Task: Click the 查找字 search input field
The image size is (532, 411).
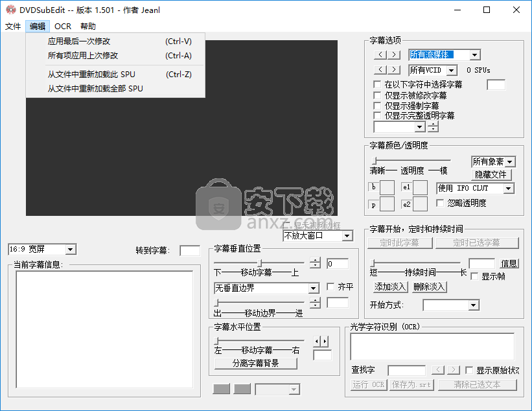Action: click(406, 370)
